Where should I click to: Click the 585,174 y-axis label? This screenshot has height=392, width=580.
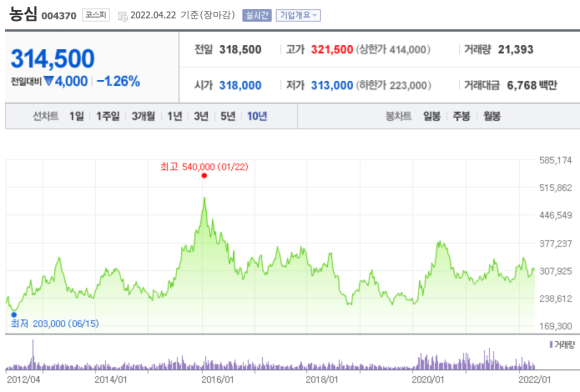pyautogui.click(x=556, y=160)
